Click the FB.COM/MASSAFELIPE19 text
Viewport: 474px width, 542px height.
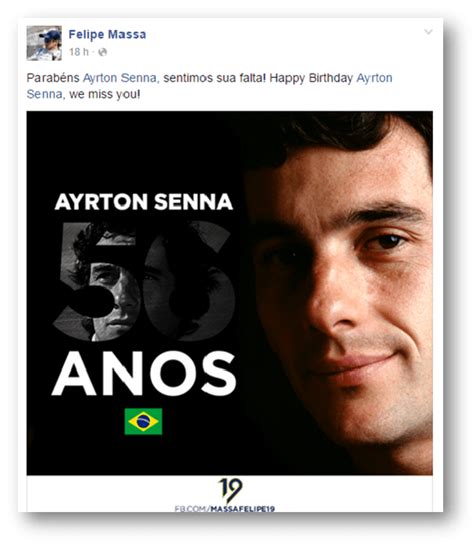point(225,509)
